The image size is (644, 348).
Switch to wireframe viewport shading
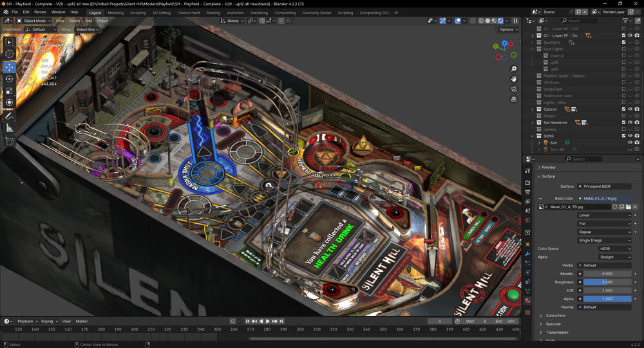pos(481,21)
